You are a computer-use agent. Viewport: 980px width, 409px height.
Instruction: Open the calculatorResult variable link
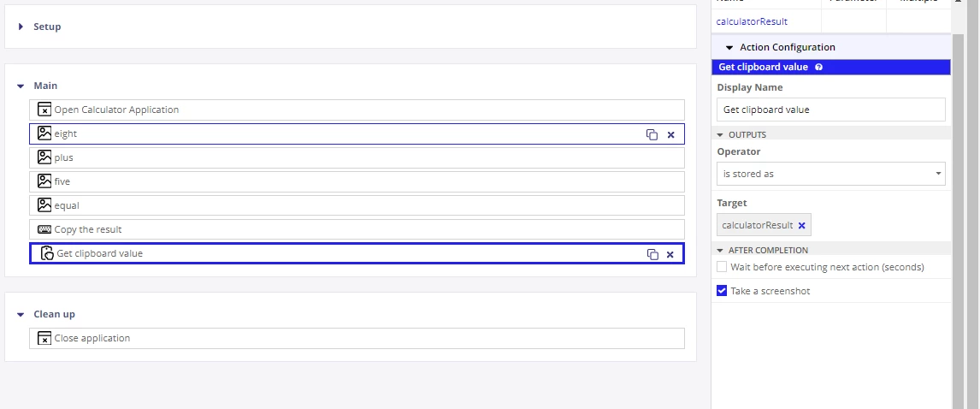752,21
